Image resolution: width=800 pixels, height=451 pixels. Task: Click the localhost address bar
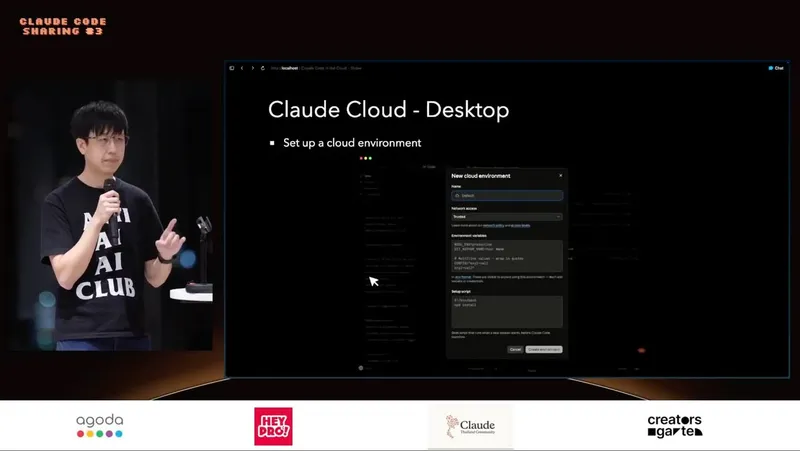click(x=316, y=68)
